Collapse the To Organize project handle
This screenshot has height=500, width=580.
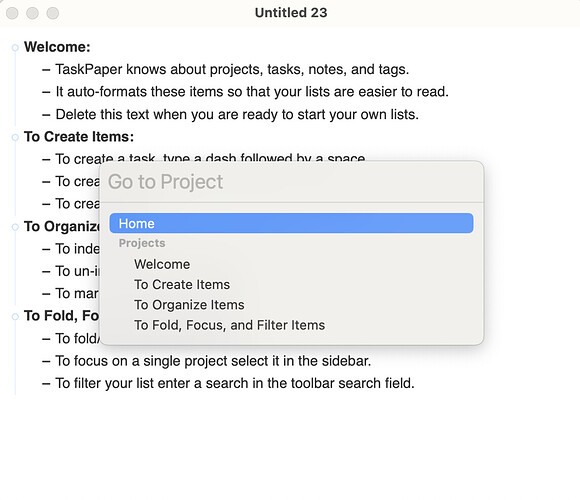coord(15,227)
